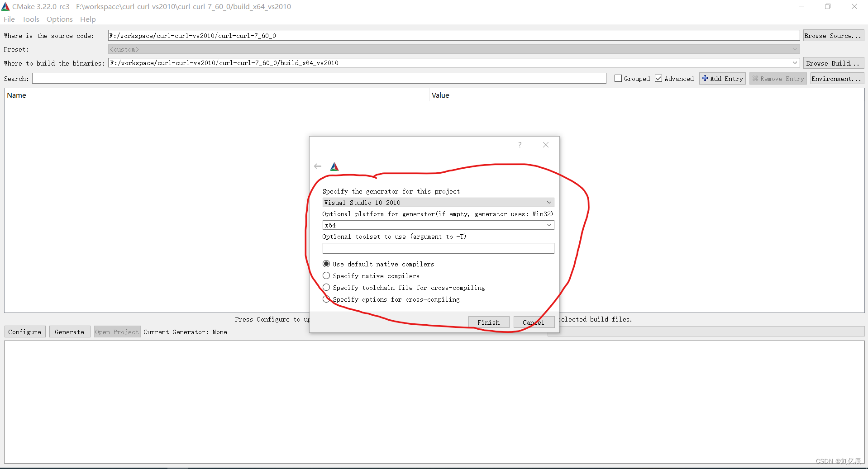Open the File menu
Screen dimensions: 868x469
9,19
